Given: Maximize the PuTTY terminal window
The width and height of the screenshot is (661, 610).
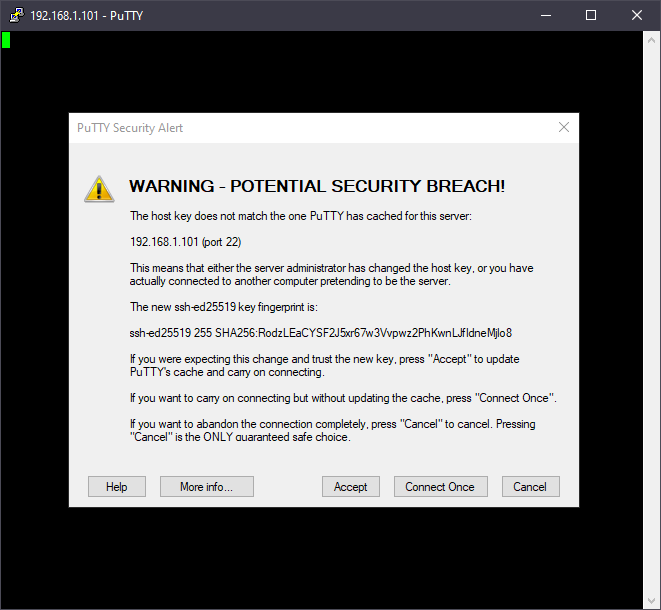Looking at the screenshot, I should [x=591, y=15].
